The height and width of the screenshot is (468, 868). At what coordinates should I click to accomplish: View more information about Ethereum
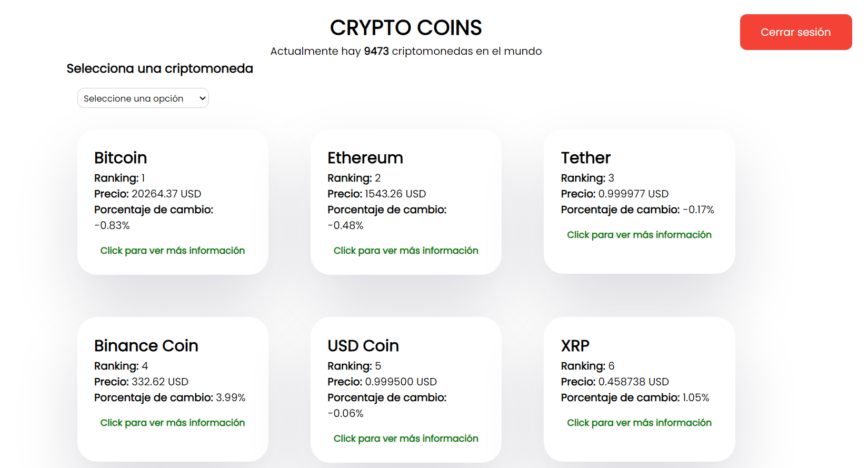click(406, 251)
